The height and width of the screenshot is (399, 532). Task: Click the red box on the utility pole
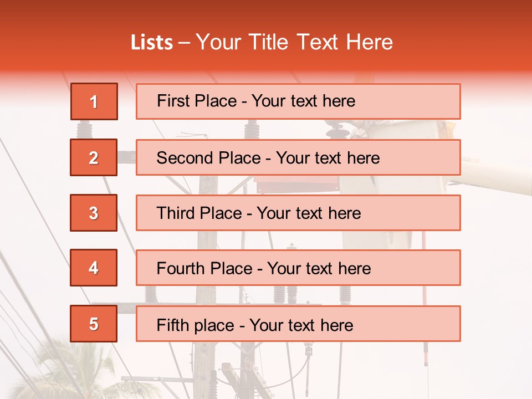point(296,185)
